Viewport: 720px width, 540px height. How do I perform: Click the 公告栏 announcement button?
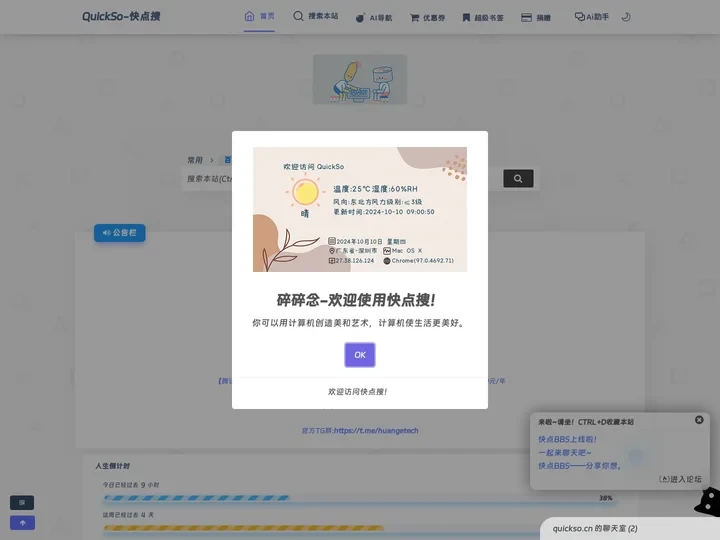point(120,233)
